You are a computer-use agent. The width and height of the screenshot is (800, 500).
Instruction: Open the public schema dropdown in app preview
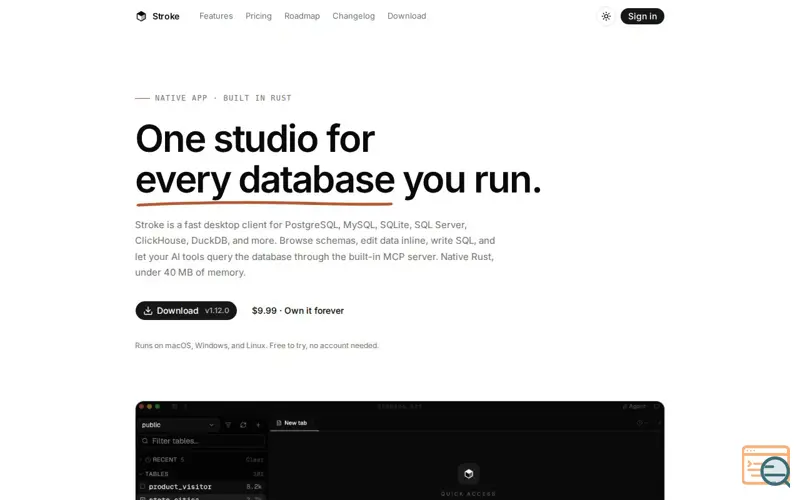tap(178, 425)
